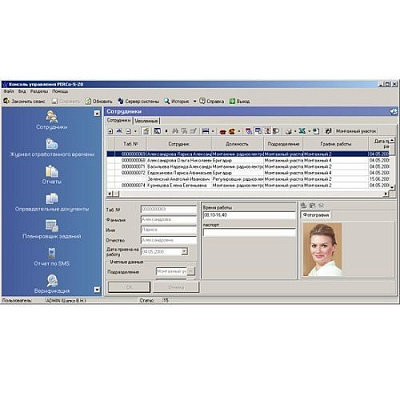Click the sidebar scroll-down arrow button

click(x=97, y=289)
